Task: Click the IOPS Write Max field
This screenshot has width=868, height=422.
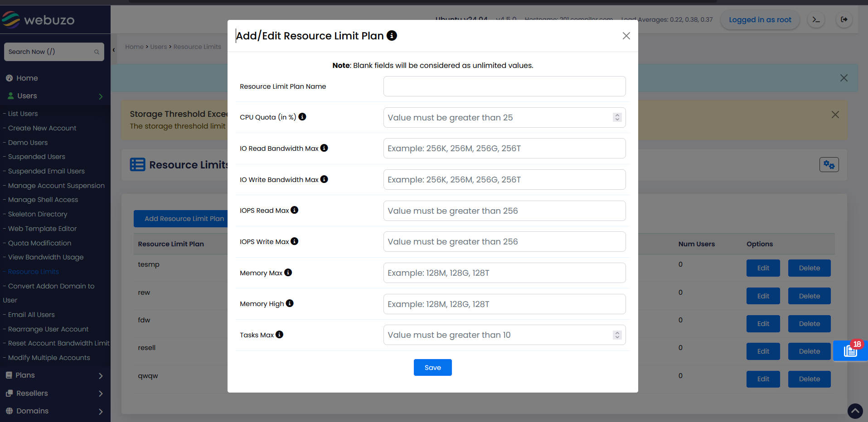Action: pos(504,242)
